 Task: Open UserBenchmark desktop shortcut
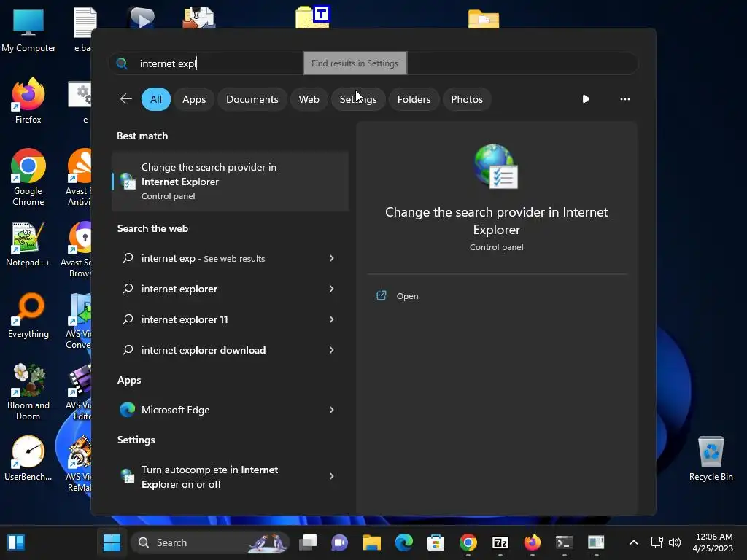tap(28, 458)
